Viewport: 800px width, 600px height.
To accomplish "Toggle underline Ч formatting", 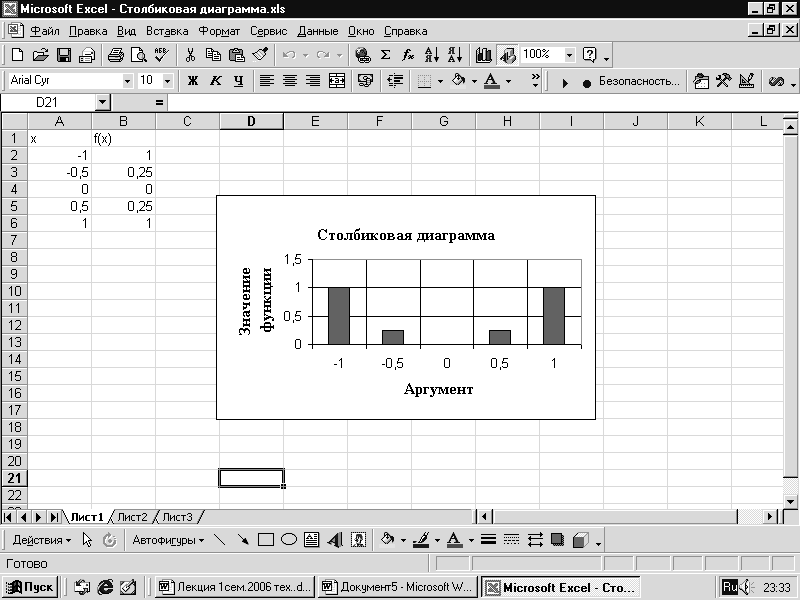I will (x=238, y=81).
